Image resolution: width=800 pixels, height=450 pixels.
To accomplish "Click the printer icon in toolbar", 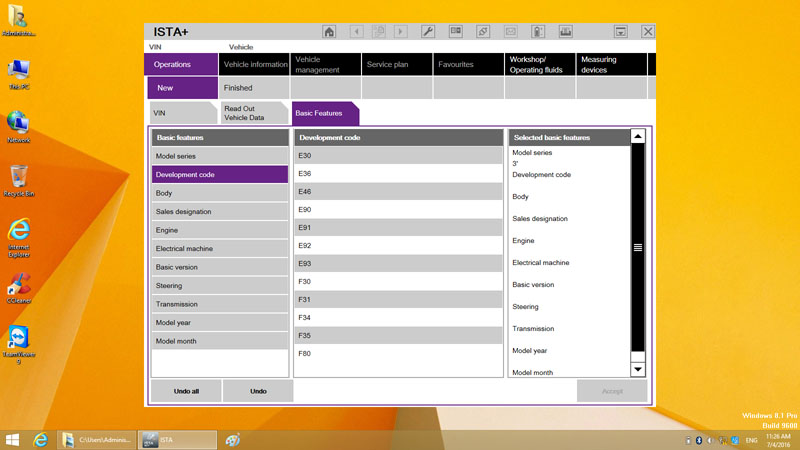I will pos(565,32).
